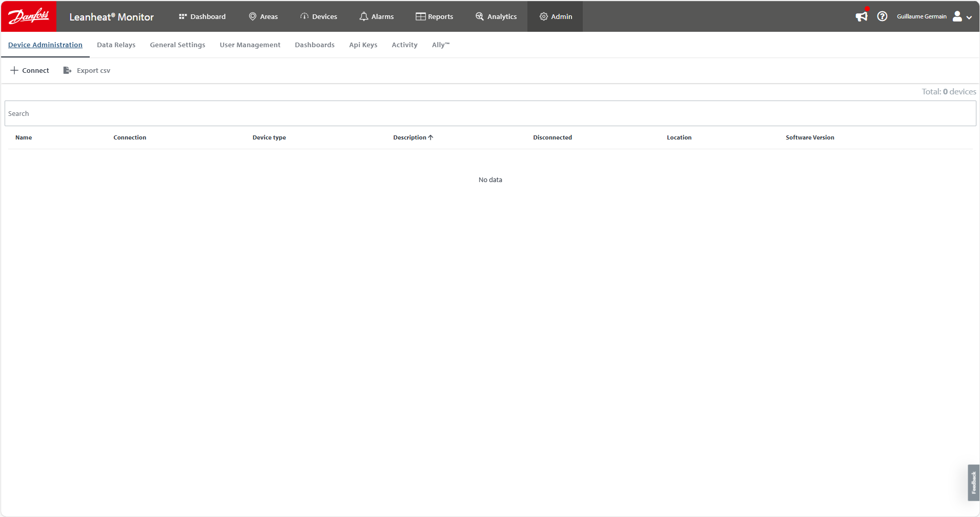Expand the user account dropdown chevron
This screenshot has height=517, width=980.
(969, 17)
